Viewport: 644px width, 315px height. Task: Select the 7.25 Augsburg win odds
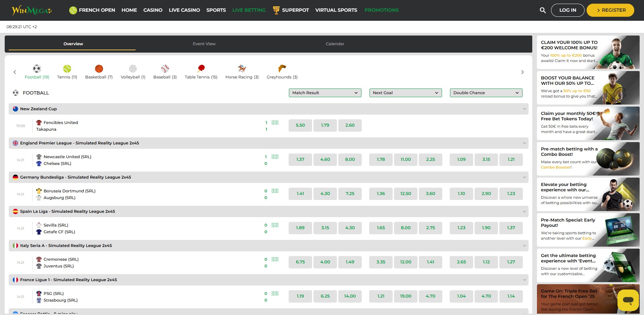coord(350,194)
